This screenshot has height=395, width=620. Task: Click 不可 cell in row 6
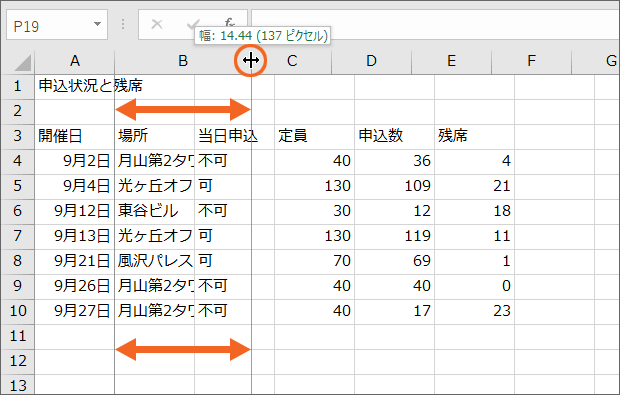pos(234,211)
